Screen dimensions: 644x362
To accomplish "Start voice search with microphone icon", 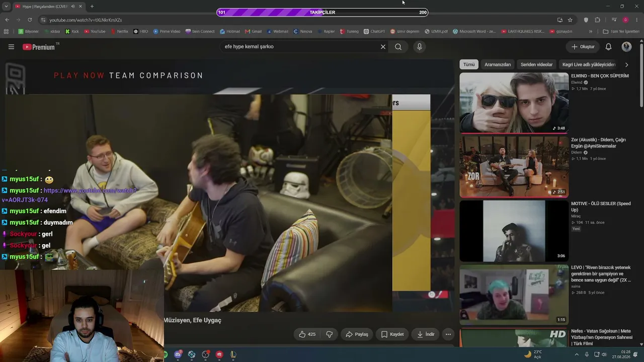I will pos(420,47).
